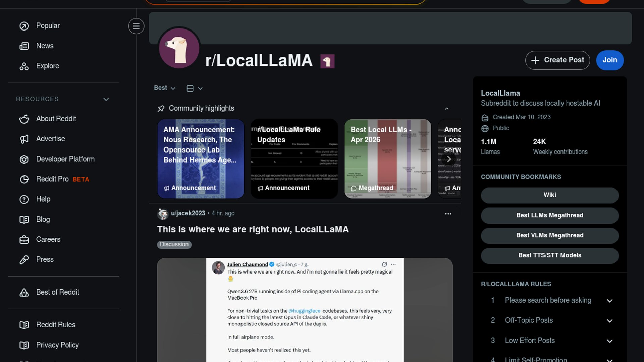
Task: Expand rule Please search before asking
Action: coord(610,301)
